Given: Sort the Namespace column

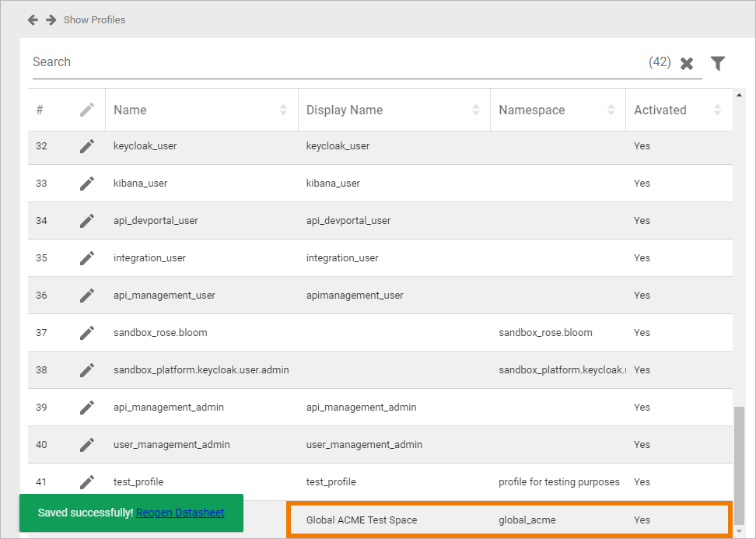Looking at the screenshot, I should [x=611, y=110].
